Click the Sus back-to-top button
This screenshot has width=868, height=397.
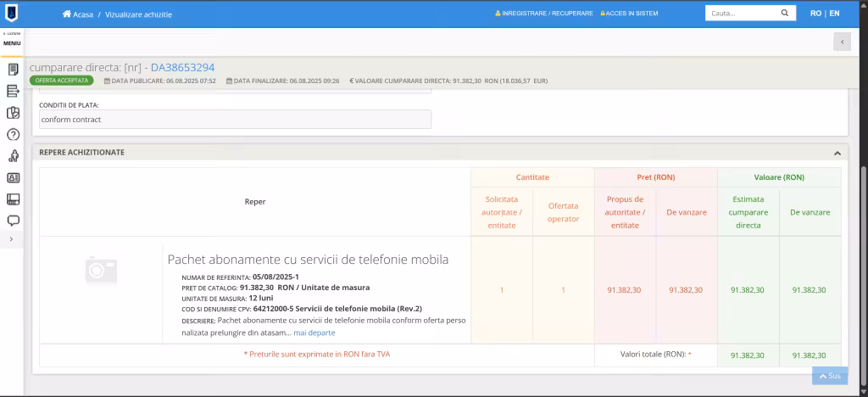829,376
